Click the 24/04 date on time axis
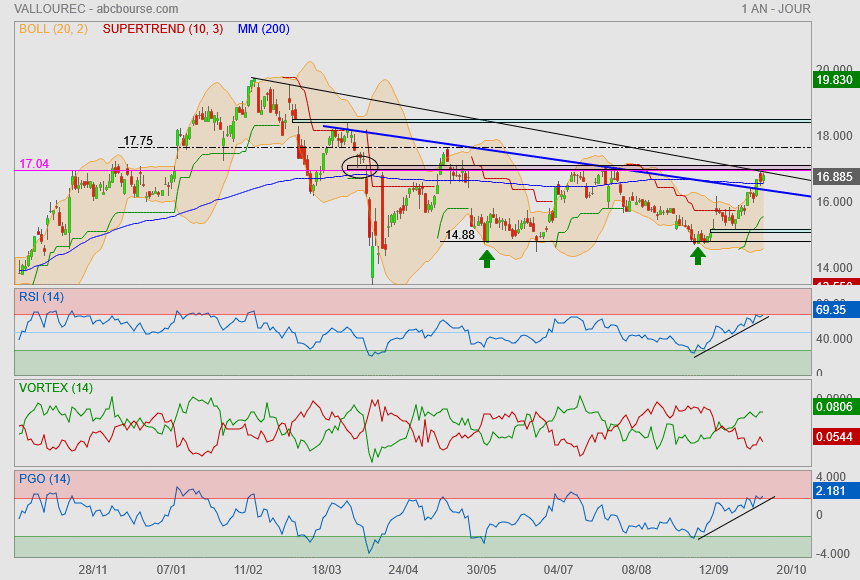Screen dimensions: 860x580 point(403,569)
